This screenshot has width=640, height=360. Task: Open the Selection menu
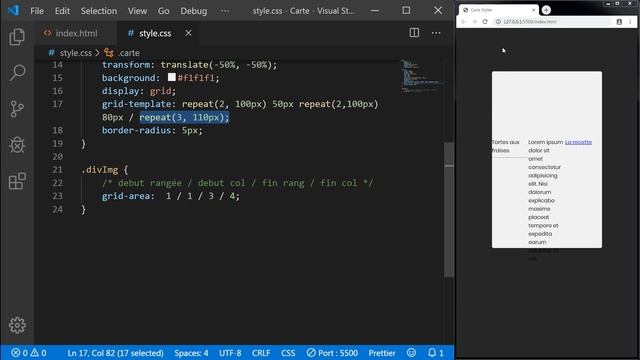pyautogui.click(x=98, y=11)
